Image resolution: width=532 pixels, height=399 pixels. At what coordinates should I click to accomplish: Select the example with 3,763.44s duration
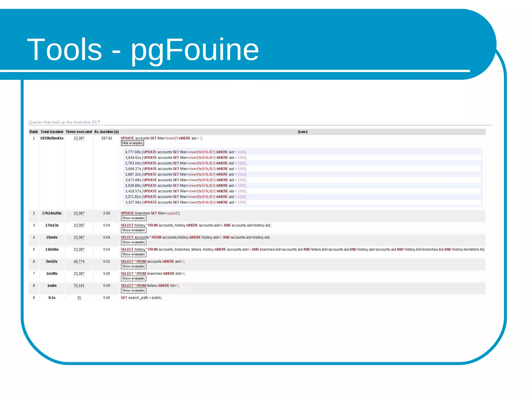click(x=186, y=163)
